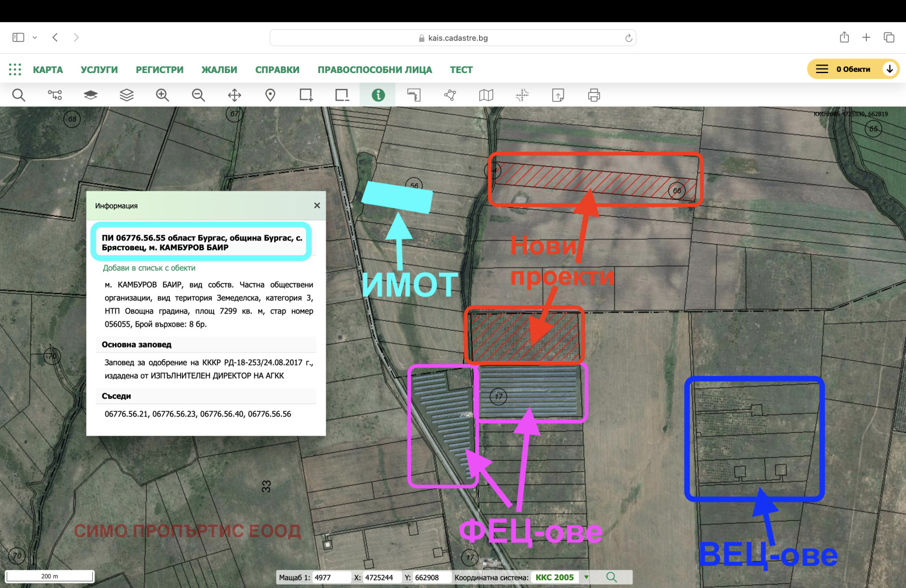Select the add selection rectangle tool
Screen dimensions: 906x588
(306, 95)
